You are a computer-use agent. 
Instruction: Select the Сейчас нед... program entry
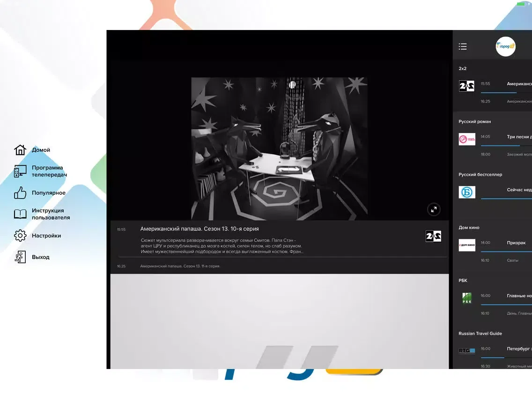coord(519,190)
